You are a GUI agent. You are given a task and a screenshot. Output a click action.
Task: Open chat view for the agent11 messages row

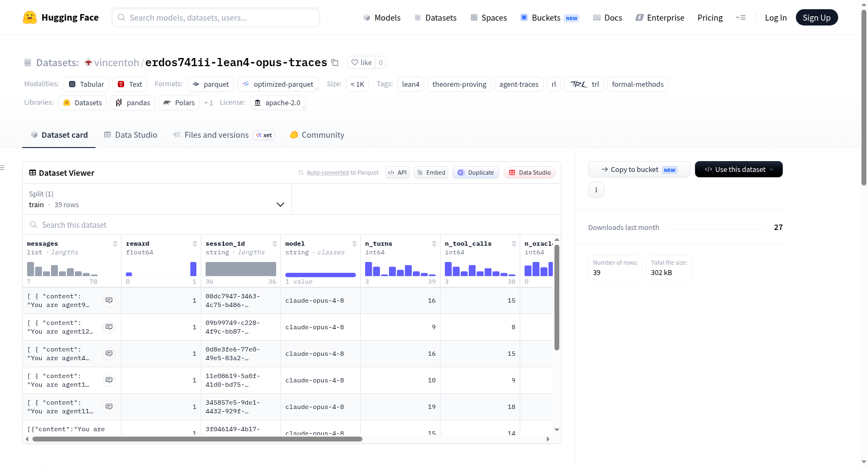click(x=109, y=407)
